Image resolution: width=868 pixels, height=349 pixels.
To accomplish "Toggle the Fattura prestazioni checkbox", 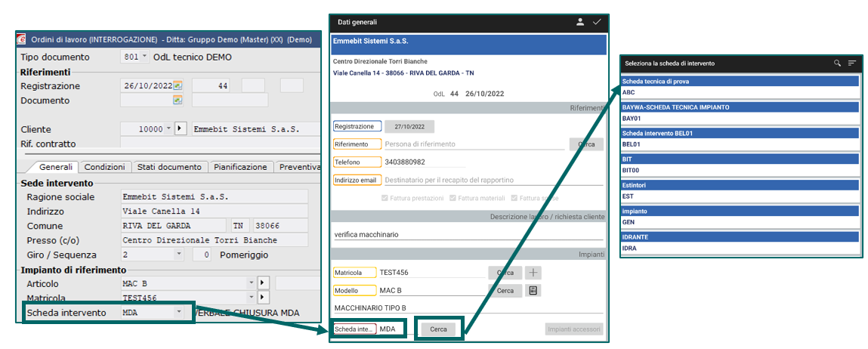I will point(385,198).
